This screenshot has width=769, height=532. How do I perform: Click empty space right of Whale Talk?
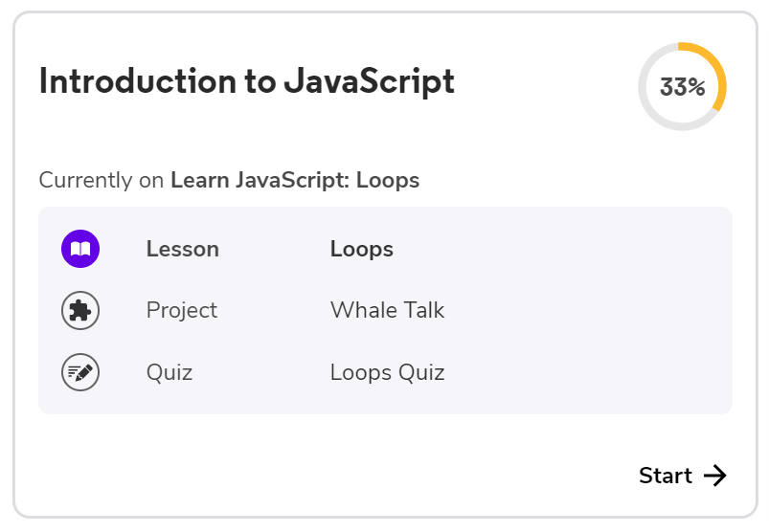tap(584, 311)
